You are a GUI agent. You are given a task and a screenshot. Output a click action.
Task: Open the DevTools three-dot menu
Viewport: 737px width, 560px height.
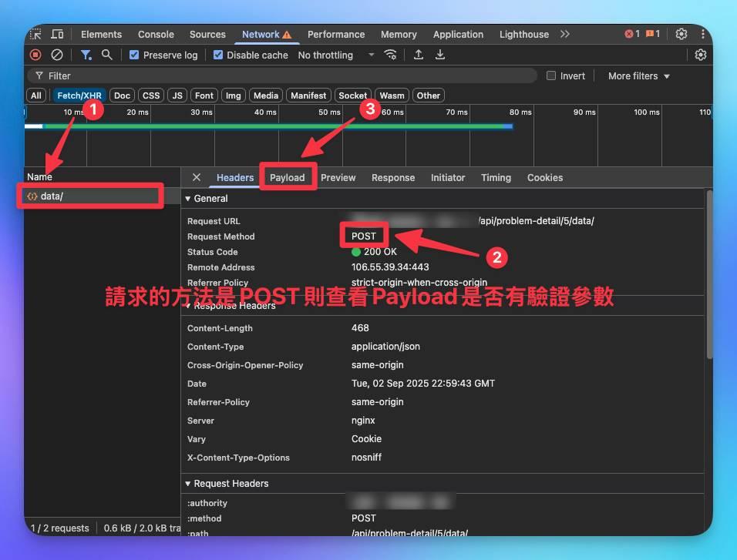[x=702, y=34]
